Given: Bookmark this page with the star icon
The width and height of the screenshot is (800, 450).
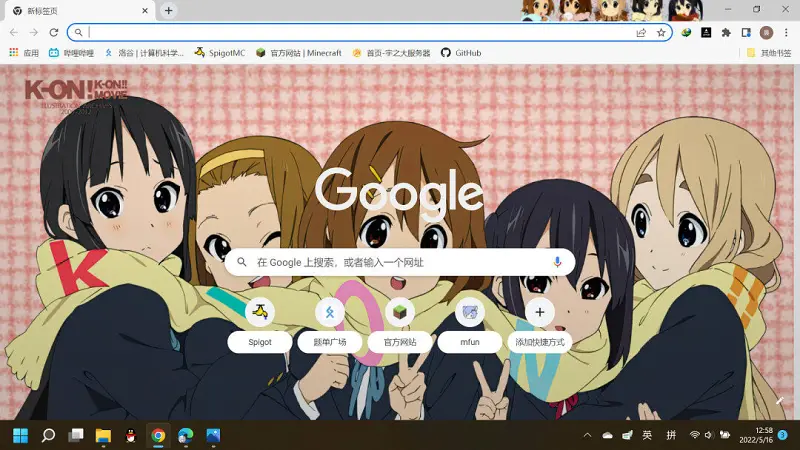Looking at the screenshot, I should click(661, 33).
